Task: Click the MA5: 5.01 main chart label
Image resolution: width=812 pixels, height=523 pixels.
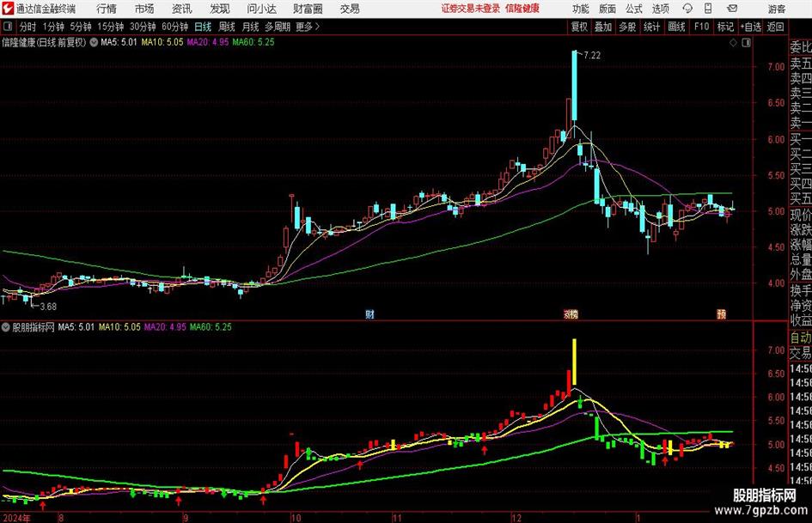Action: (119, 42)
